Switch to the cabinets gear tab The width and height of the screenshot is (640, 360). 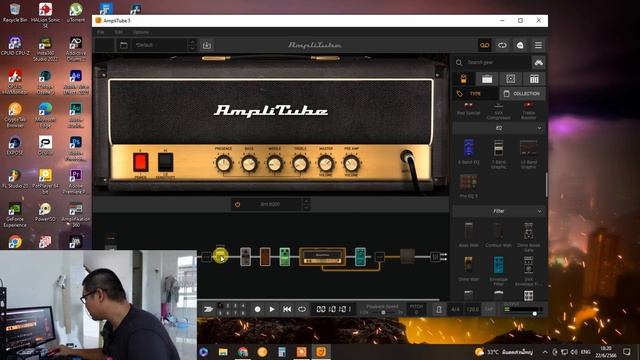point(511,79)
